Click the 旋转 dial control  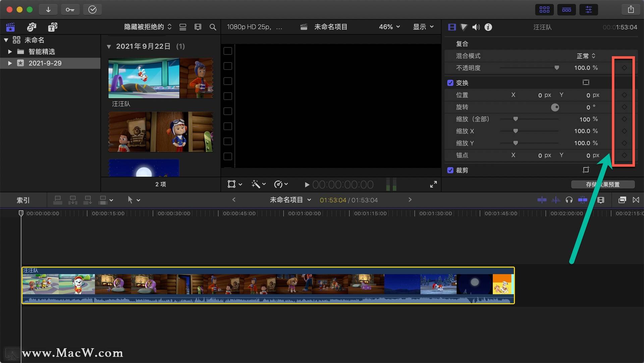(x=555, y=107)
